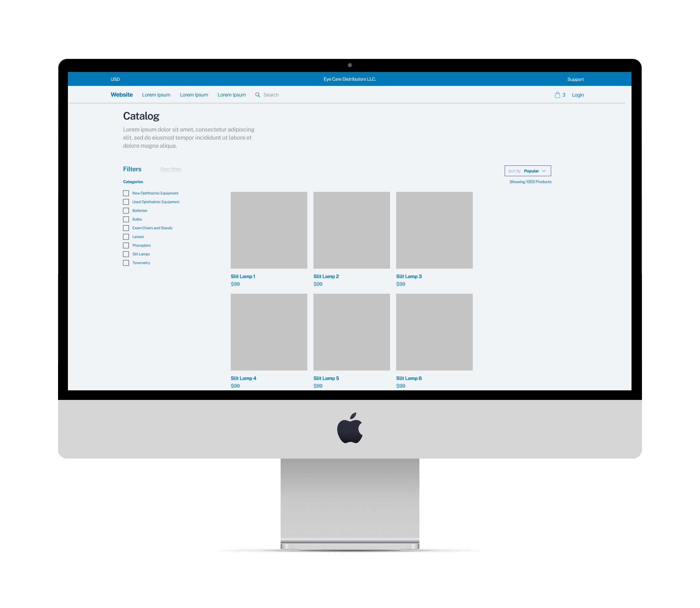This screenshot has height=608, width=700.
Task: Open the Filters section expander
Action: [131, 169]
